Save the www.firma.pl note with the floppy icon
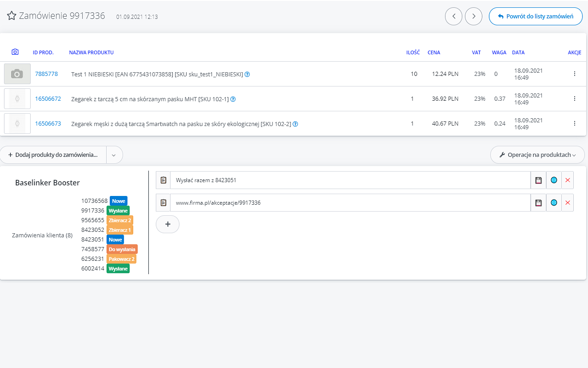Viewport: 588px width, 368px height. [538, 202]
